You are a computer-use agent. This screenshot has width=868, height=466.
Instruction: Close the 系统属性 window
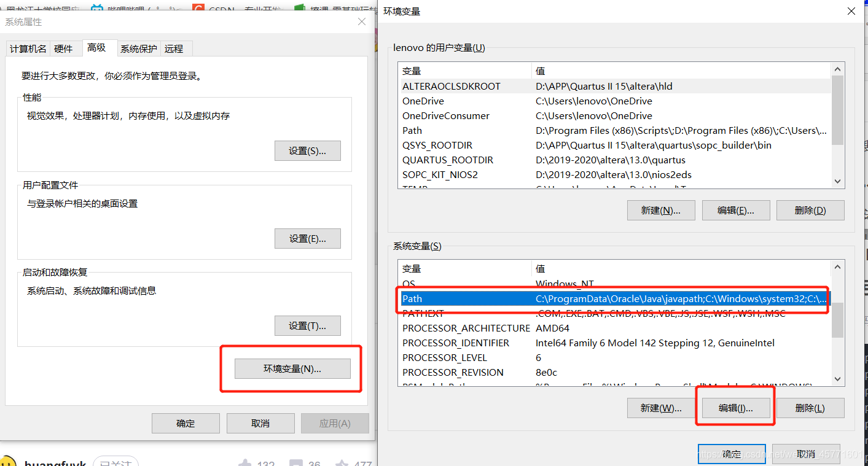click(x=362, y=22)
